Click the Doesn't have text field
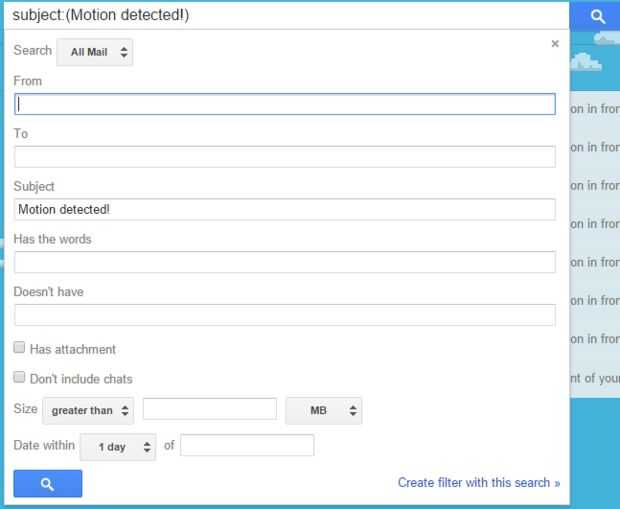Screen dimensions: 620x509 tap(285, 315)
